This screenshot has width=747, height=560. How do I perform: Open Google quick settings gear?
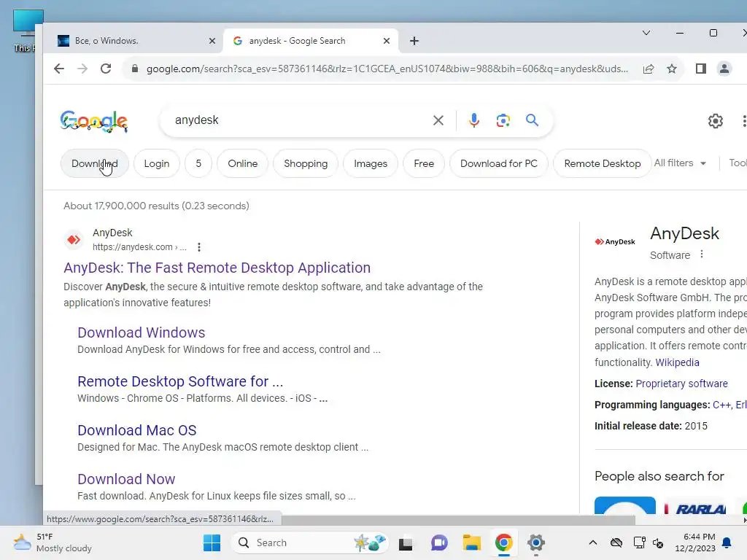tap(716, 121)
